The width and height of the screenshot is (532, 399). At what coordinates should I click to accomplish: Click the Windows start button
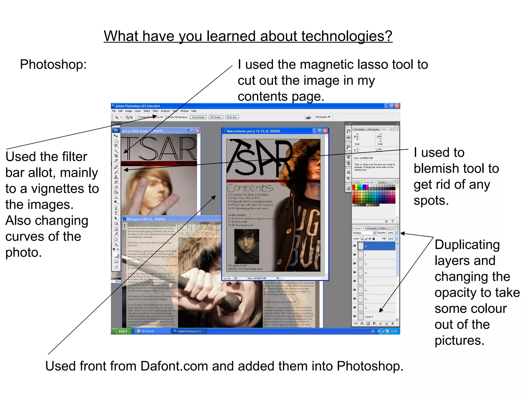click(122, 331)
